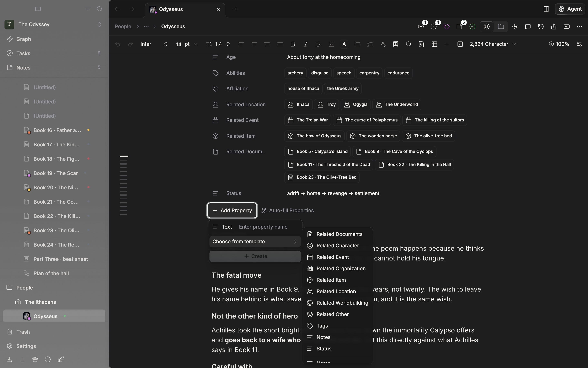The image size is (588, 368).
Task: Insert a bulleted list
Action: (357, 44)
